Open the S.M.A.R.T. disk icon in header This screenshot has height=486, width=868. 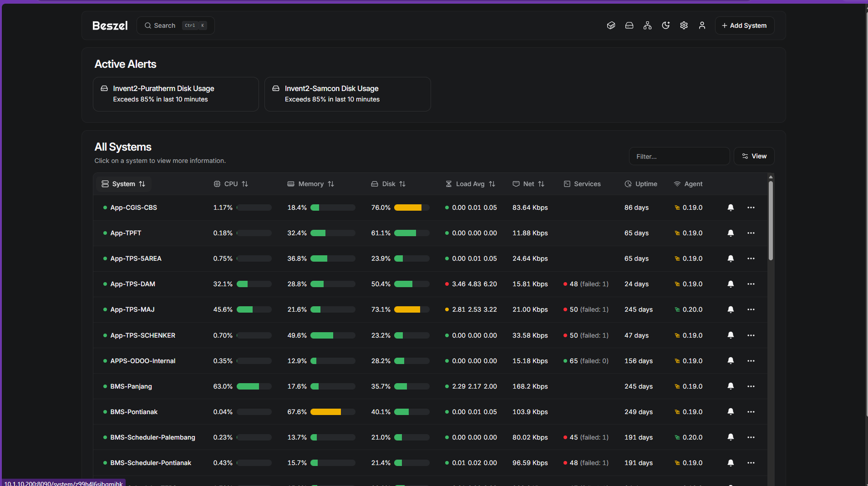(629, 25)
